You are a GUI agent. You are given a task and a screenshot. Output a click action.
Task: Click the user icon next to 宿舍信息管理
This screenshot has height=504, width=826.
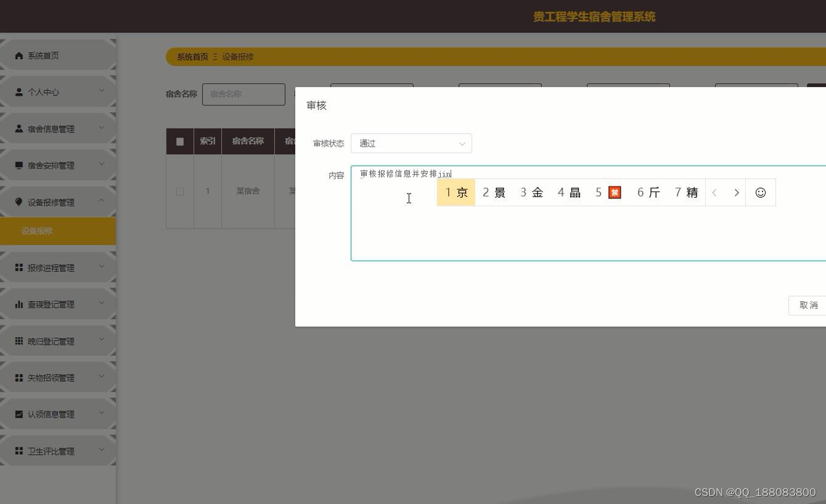(19, 128)
